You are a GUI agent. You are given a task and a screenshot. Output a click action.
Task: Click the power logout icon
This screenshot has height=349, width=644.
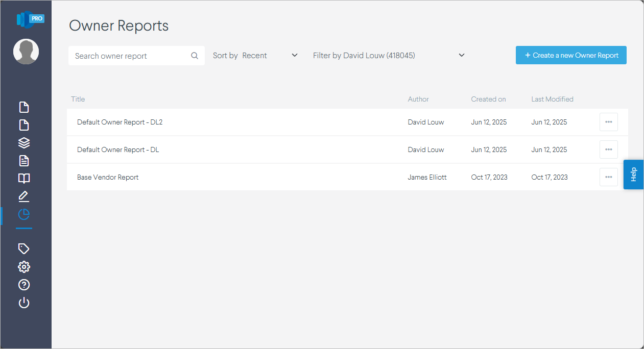pyautogui.click(x=24, y=303)
